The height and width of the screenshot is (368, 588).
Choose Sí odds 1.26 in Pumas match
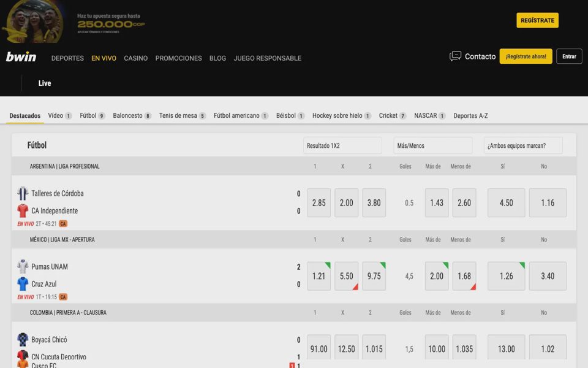tap(507, 276)
